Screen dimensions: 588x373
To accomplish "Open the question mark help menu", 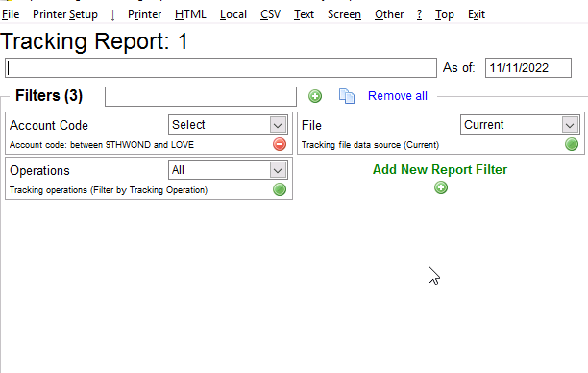I will 419,14.
